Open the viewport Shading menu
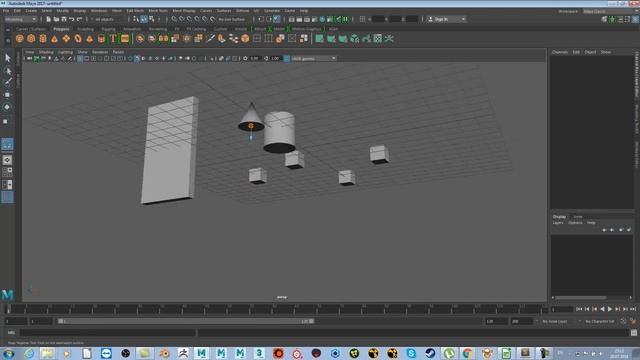 (x=46, y=52)
